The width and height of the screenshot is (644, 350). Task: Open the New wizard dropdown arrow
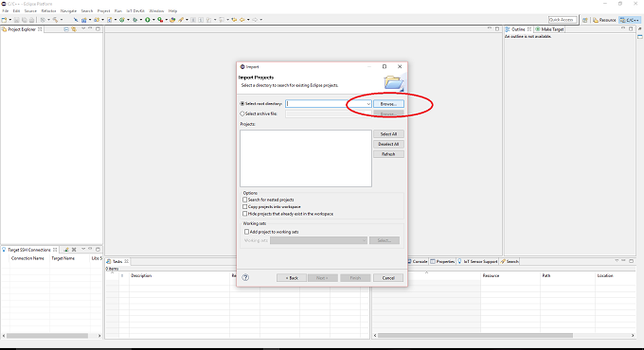tap(10, 20)
